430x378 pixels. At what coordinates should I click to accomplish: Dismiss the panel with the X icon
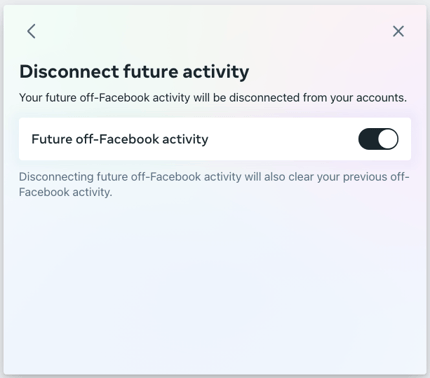tap(398, 31)
